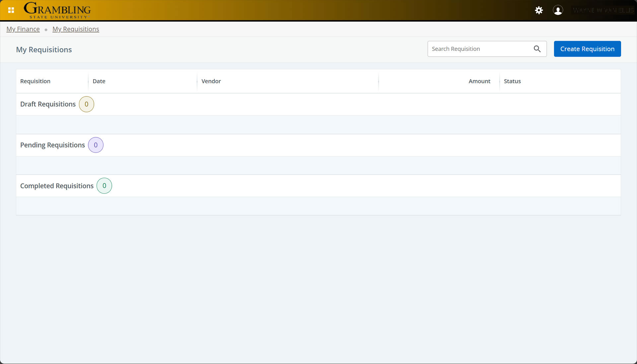
Task: Open the user profile icon
Action: pos(558,10)
